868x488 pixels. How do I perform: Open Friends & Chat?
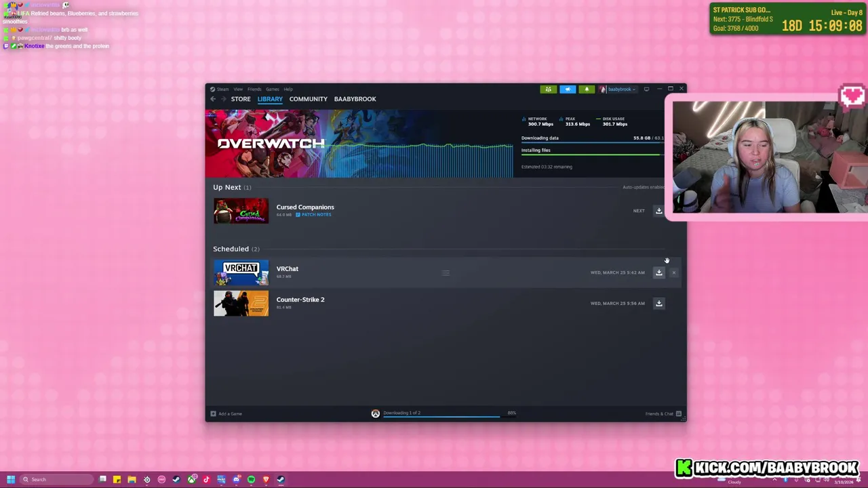coord(663,413)
